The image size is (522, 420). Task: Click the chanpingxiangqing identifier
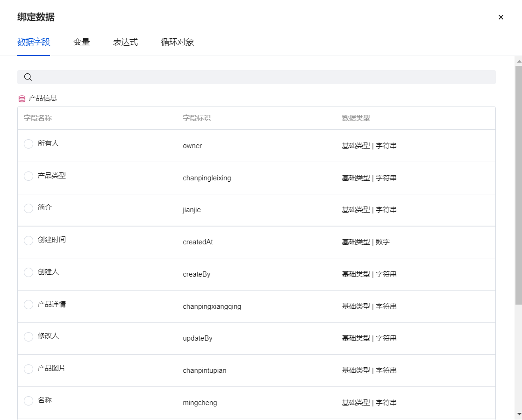click(x=212, y=306)
